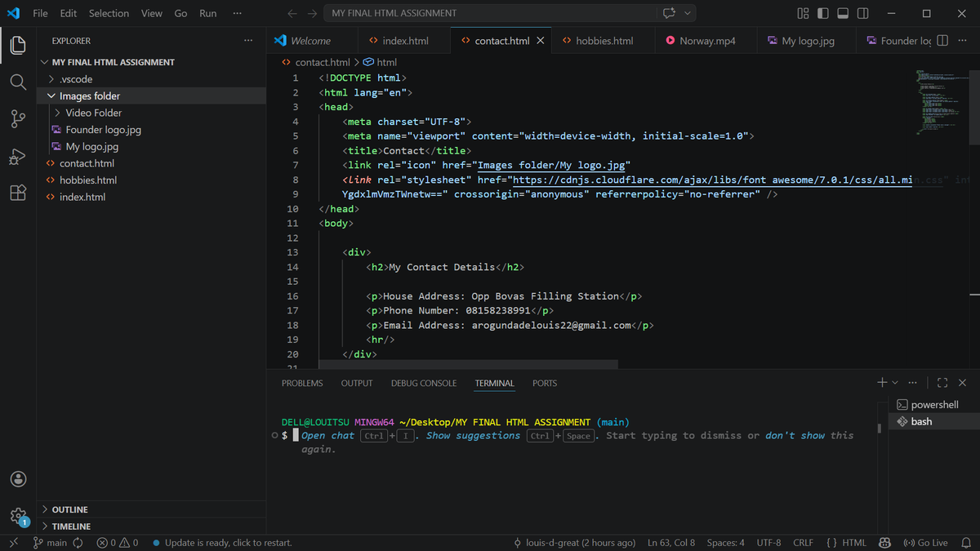Screen dimensions: 980x551
Task: Open the launch profile dropdown beside plus
Action: (x=895, y=383)
